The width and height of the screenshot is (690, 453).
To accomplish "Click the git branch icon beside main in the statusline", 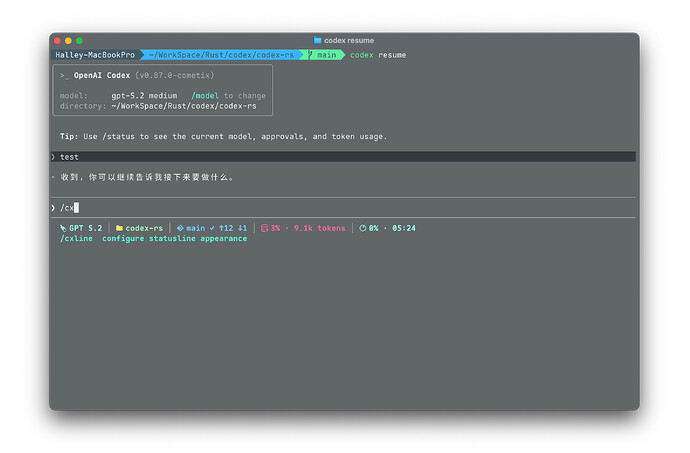I will click(180, 228).
